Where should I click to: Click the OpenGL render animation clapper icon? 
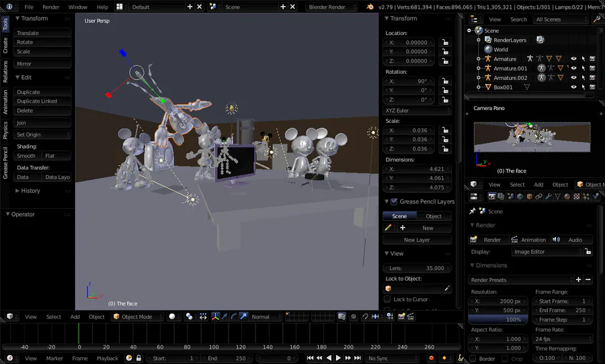tap(411, 316)
